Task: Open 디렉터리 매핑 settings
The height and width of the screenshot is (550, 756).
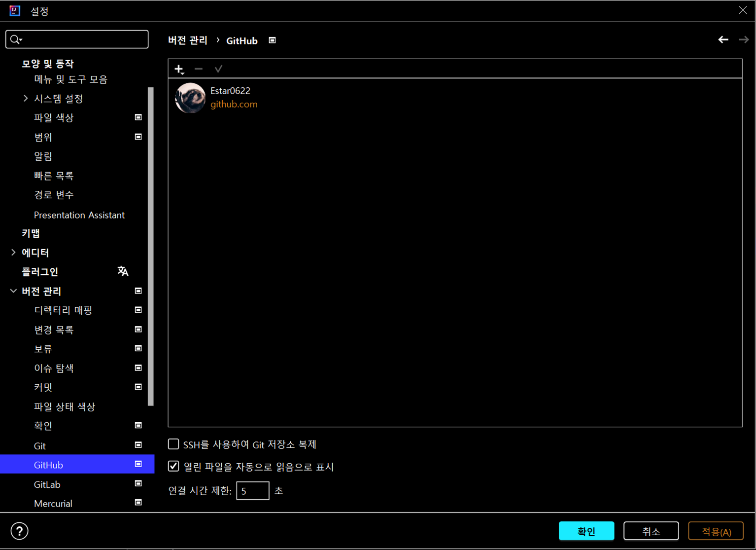Action: [x=63, y=310]
